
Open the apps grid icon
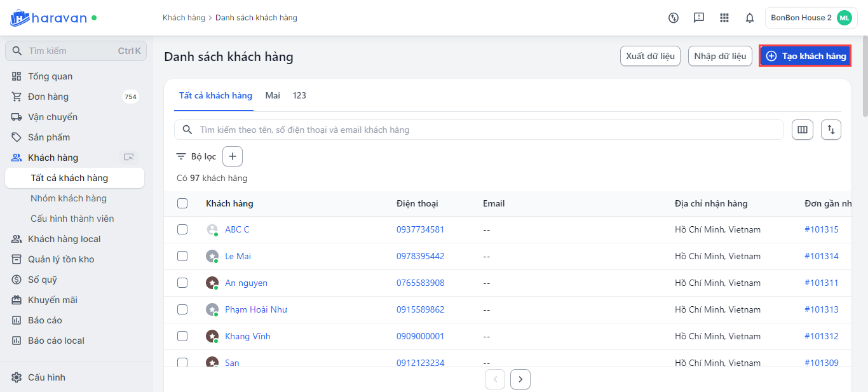[724, 18]
